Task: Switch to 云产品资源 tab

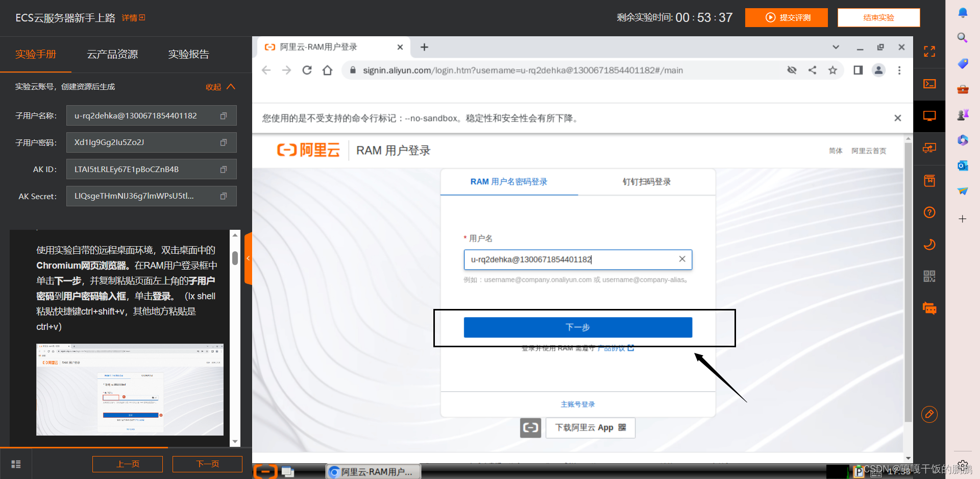Action: 112,54
